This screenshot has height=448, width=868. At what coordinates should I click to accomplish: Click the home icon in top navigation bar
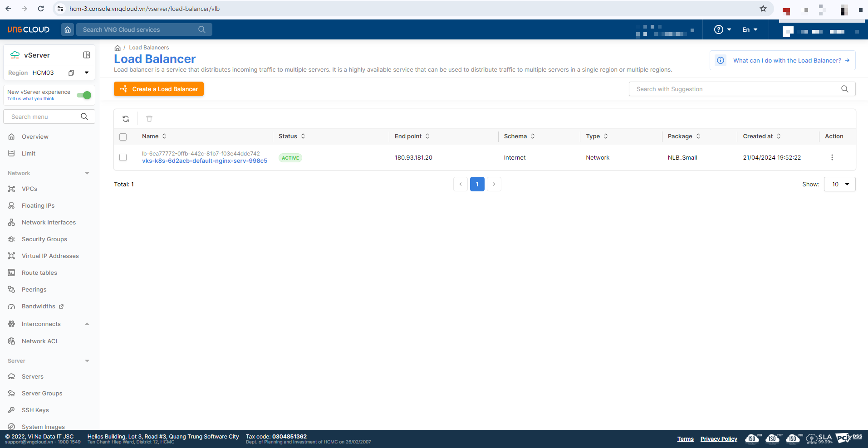(x=68, y=29)
